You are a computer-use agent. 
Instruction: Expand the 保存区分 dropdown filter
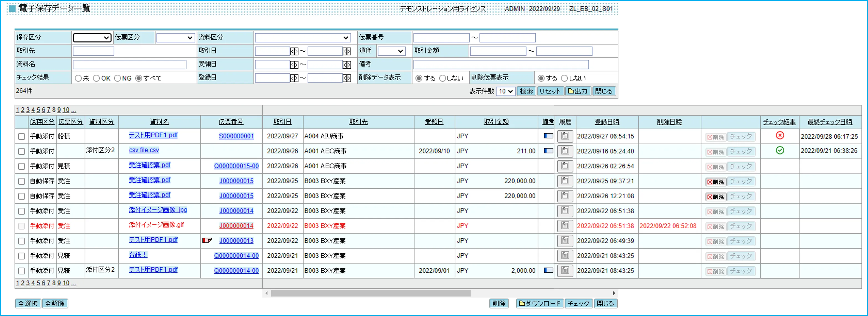(92, 37)
